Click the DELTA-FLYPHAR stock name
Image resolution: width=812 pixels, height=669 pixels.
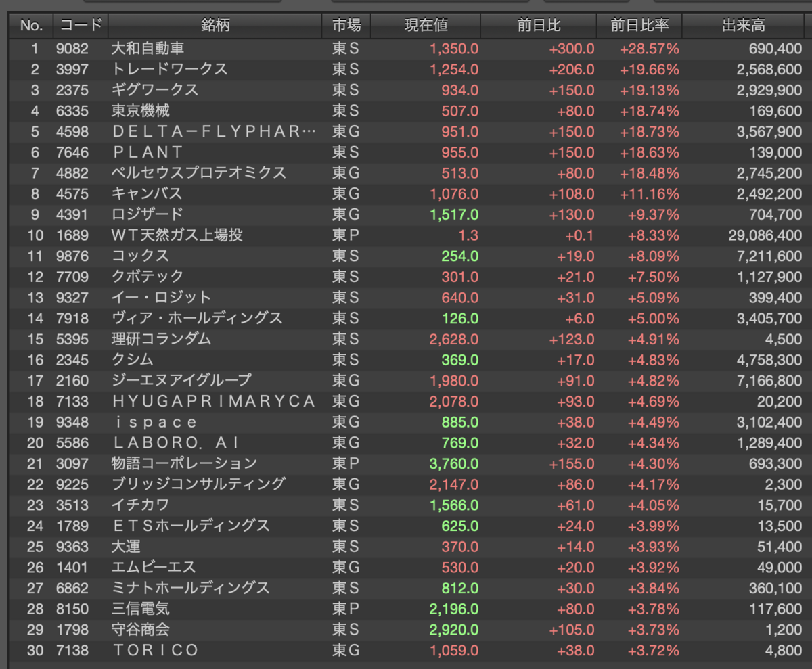[214, 131]
